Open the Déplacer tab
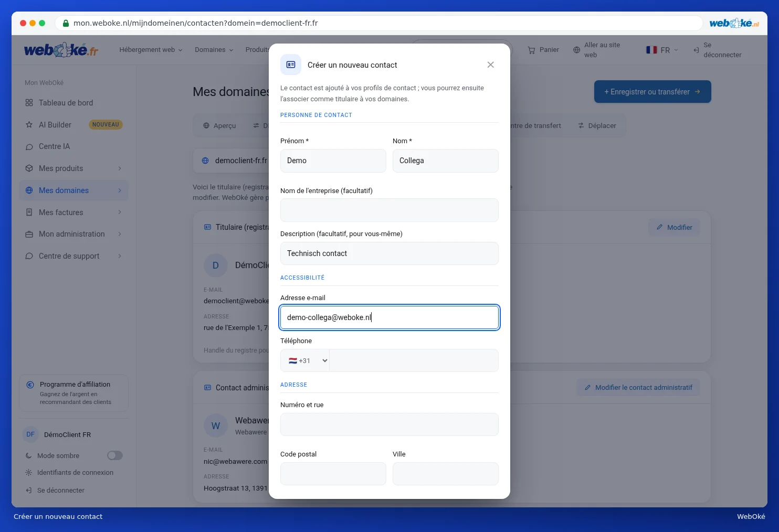779x532 pixels. 597,126
